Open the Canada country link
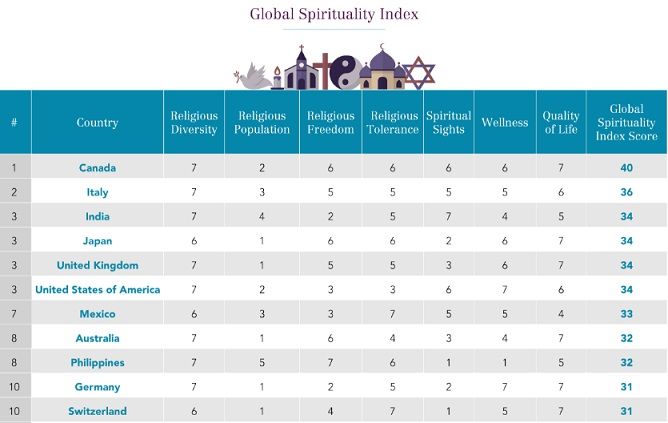Viewport: 668px width, 423px height. (97, 168)
